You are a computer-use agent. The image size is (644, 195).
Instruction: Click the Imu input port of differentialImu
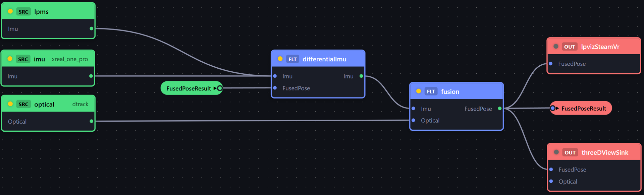(x=275, y=76)
